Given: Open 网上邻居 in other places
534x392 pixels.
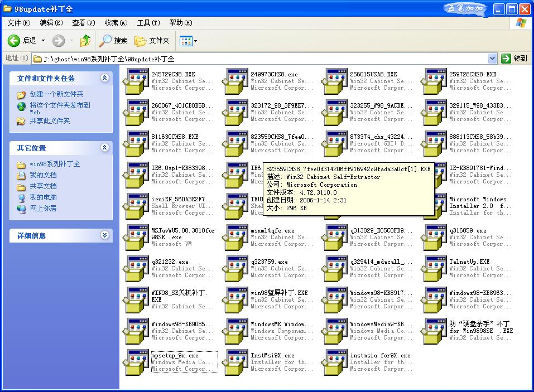Looking at the screenshot, I should 44,208.
